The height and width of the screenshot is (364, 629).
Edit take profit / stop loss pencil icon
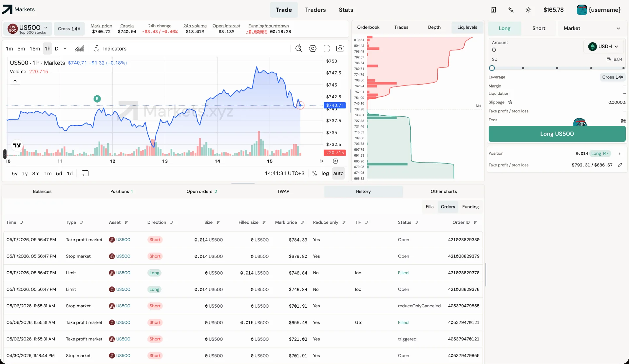(x=620, y=165)
